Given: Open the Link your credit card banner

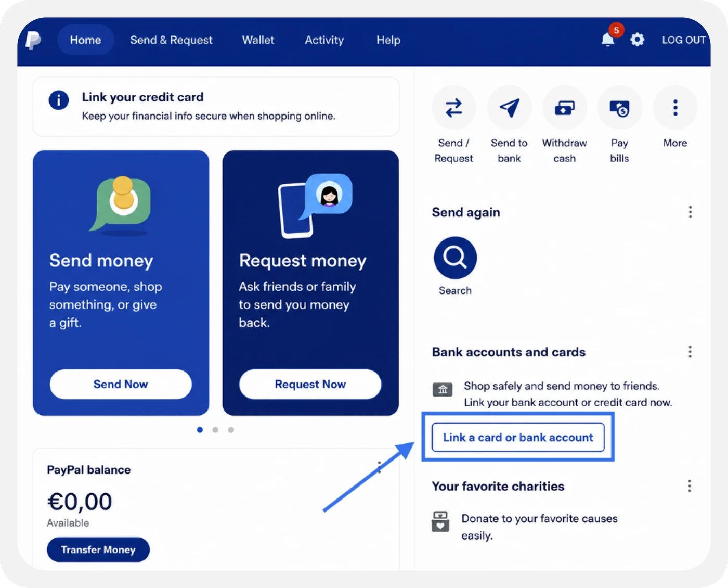Looking at the screenshot, I should pos(216,107).
